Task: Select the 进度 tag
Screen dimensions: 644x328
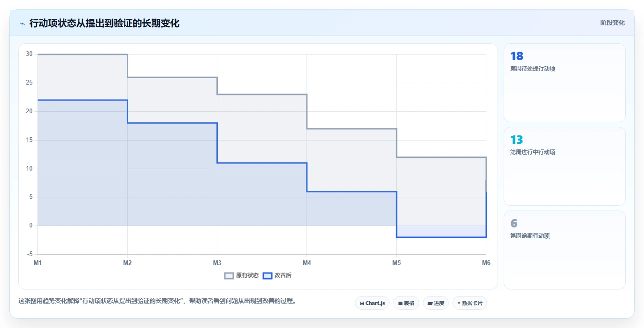Action: click(x=436, y=303)
